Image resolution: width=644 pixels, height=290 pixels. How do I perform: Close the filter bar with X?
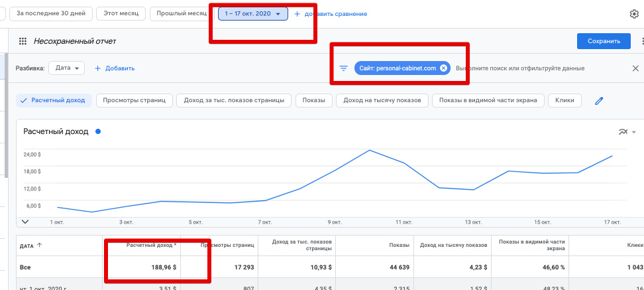pyautogui.click(x=635, y=68)
